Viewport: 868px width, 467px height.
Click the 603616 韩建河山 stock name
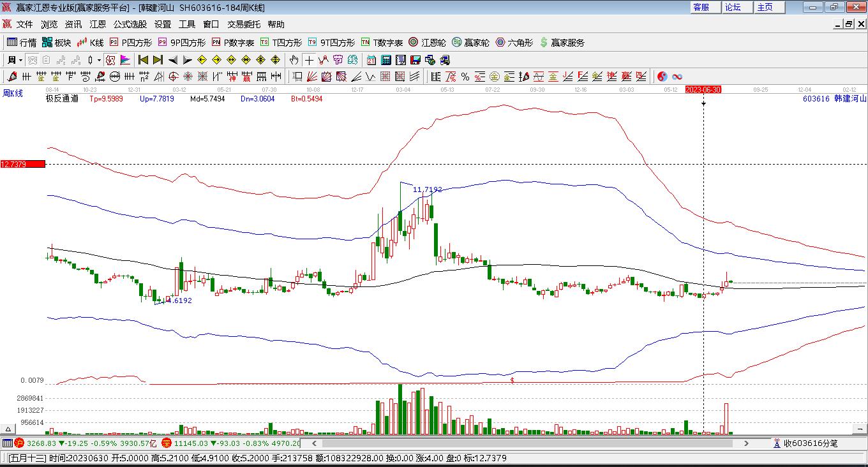click(x=834, y=99)
